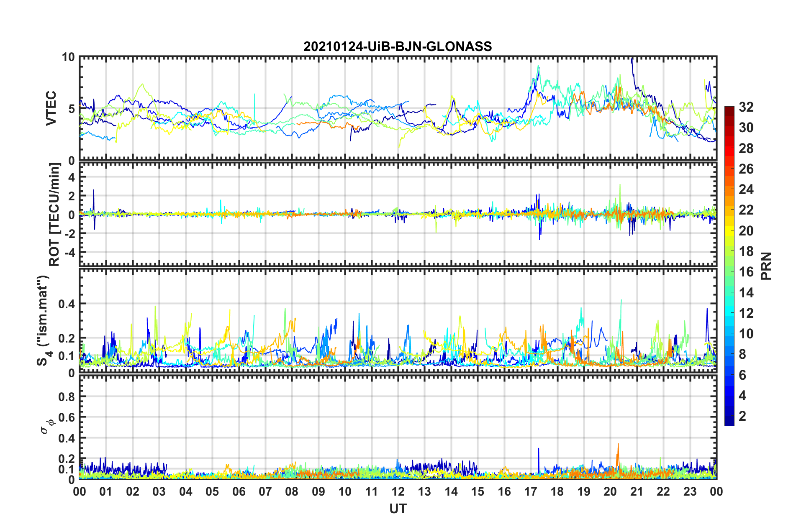Click hour tick "05" on the UT axis
The height and width of the screenshot is (532, 796).
pos(212,491)
